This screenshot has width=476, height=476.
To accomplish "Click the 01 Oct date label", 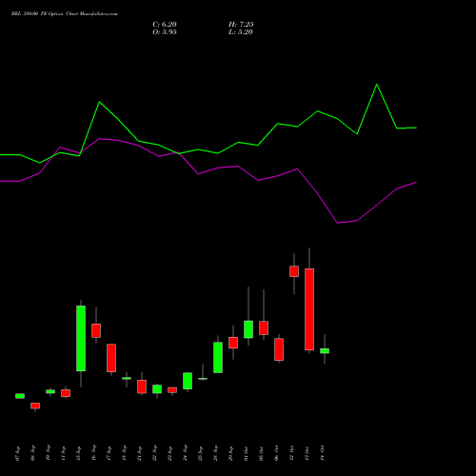I will tap(247, 453).
